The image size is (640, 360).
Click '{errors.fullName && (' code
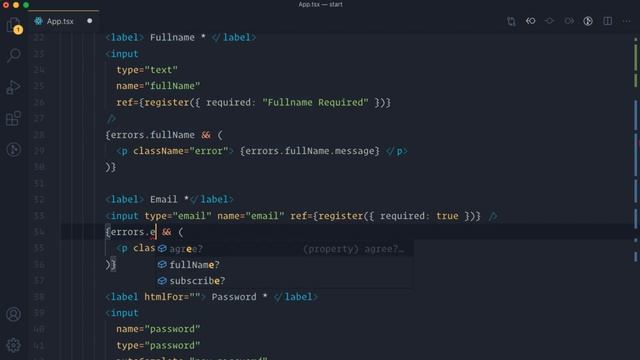click(164, 135)
